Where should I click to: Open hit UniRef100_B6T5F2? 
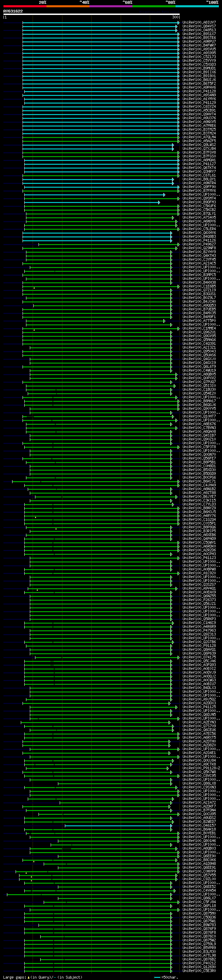[x=199, y=84]
